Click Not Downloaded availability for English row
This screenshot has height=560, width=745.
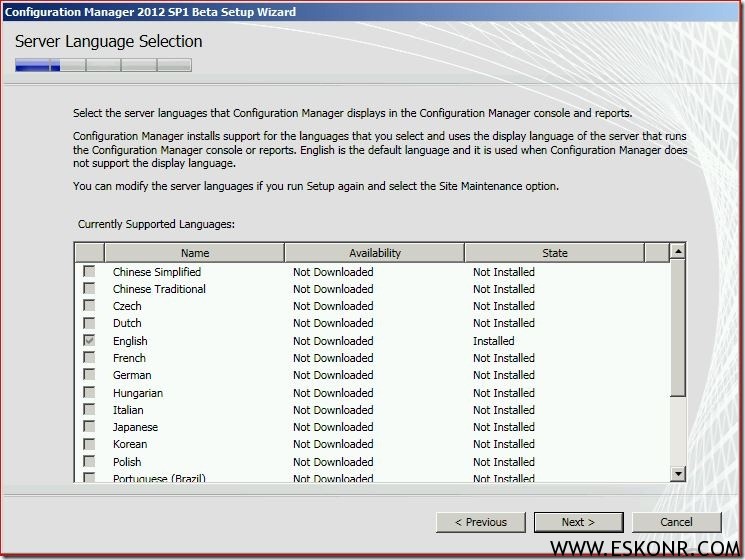(333, 341)
